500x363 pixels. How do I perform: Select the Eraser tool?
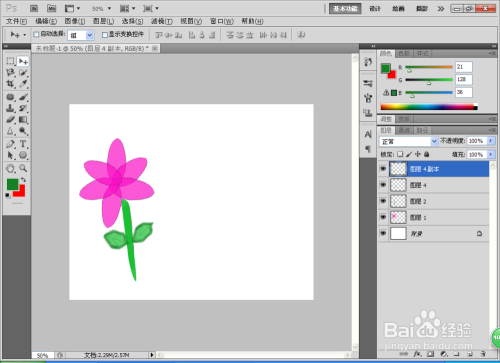click(x=10, y=119)
